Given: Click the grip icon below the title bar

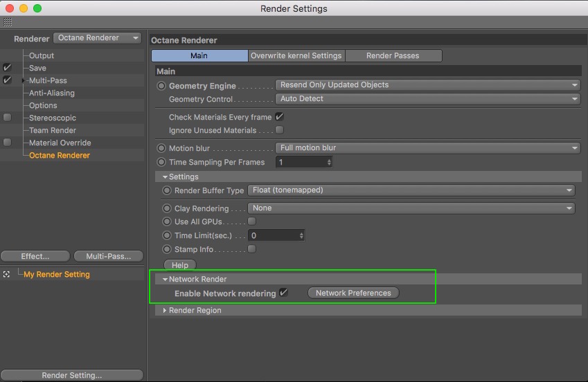Looking at the screenshot, I should pos(8,22).
